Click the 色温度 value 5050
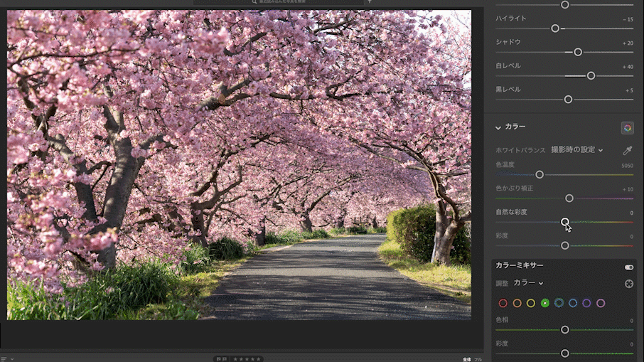 pos(627,166)
